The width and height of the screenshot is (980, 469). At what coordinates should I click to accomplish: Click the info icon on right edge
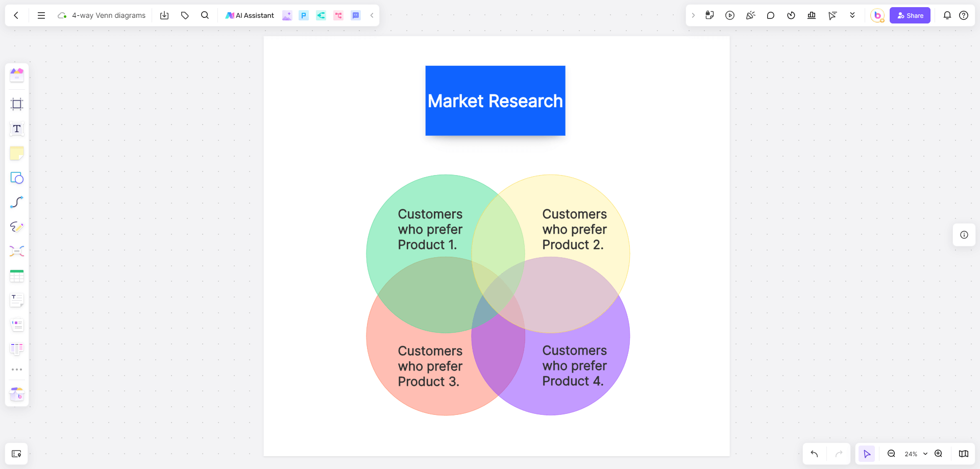[x=964, y=235]
